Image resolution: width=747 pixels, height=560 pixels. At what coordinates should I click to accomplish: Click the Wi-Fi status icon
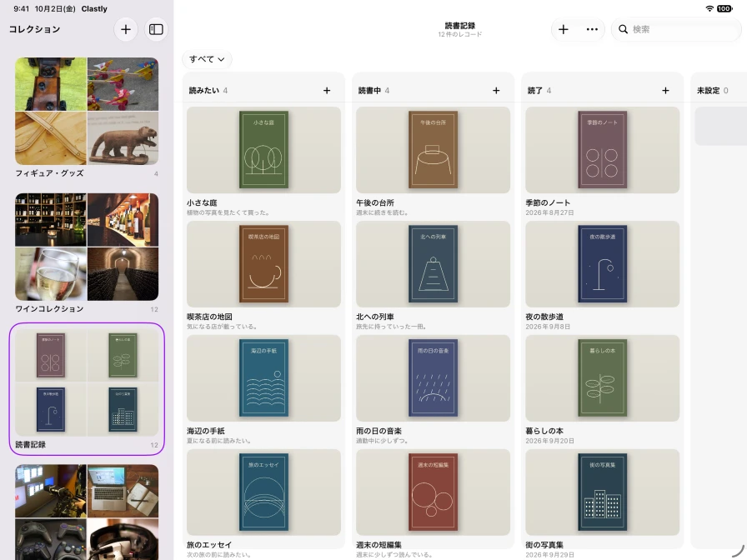point(709,8)
